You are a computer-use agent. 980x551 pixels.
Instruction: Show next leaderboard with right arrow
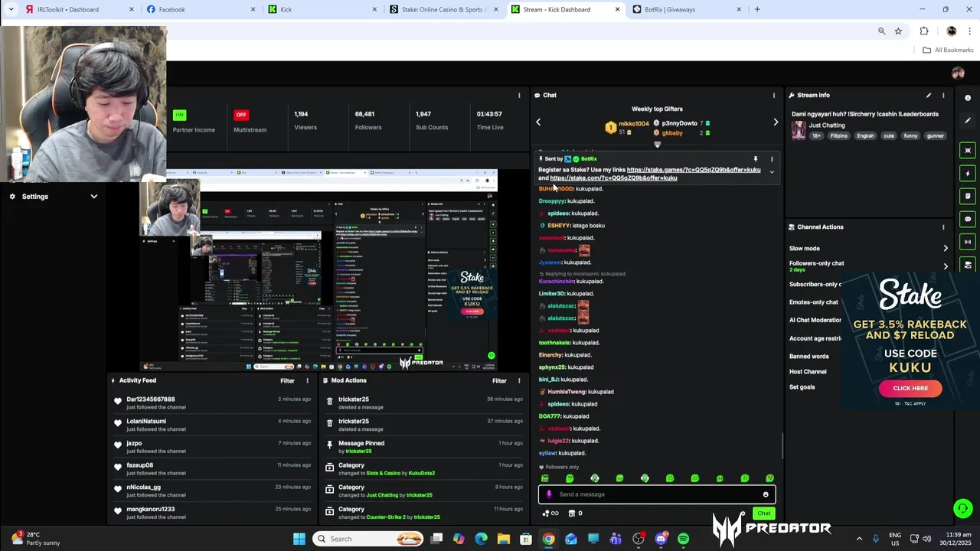776,122
